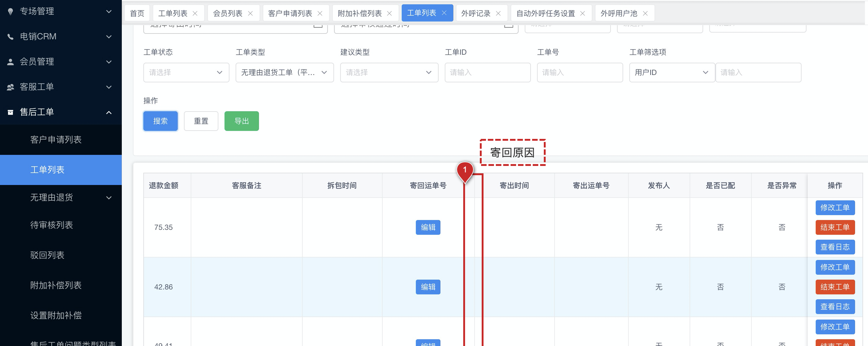Click the green 导出 button

point(241,121)
